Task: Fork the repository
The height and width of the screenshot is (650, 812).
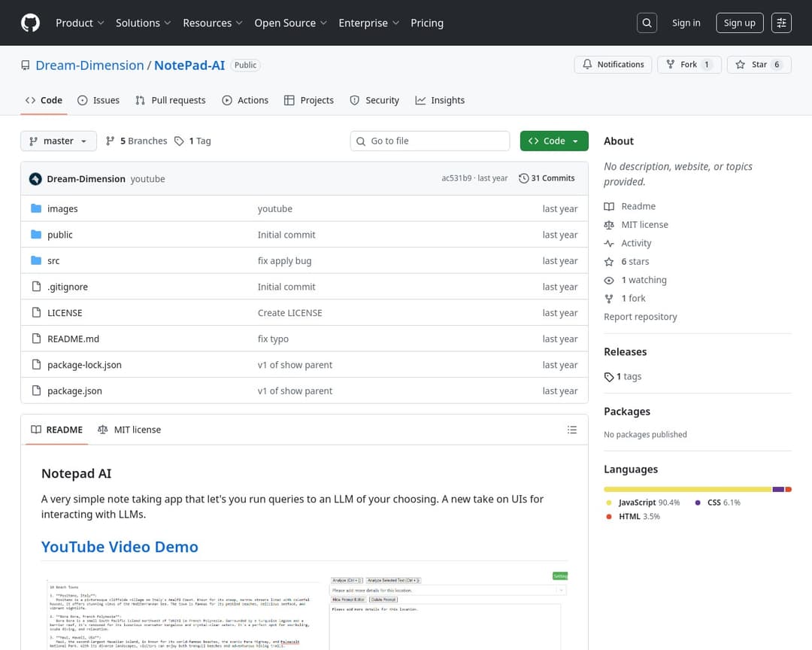Action: [689, 65]
